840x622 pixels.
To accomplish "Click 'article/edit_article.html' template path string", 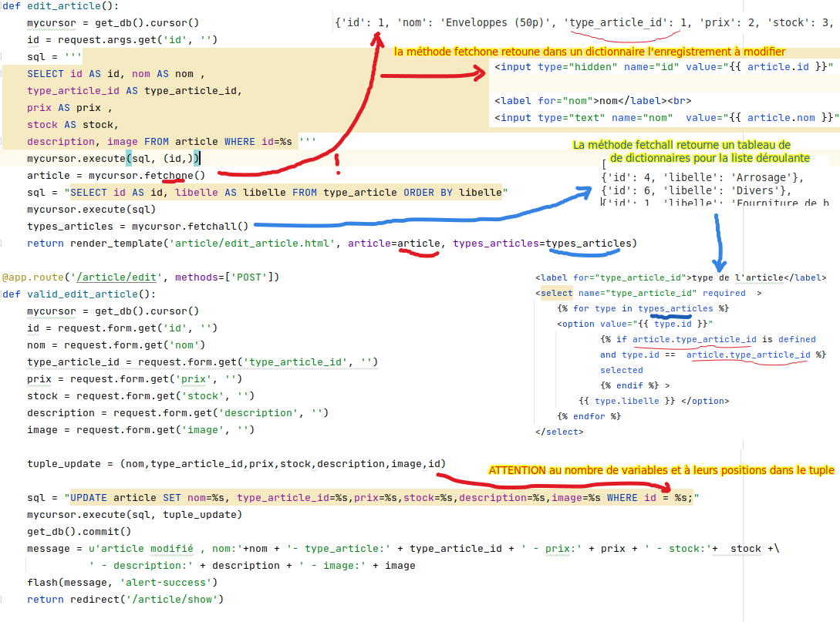I will 255,244.
